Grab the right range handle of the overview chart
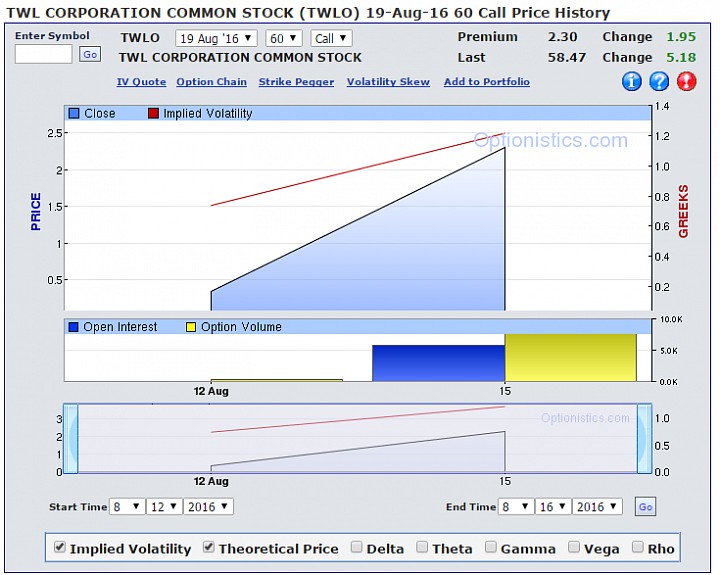 coord(645,439)
